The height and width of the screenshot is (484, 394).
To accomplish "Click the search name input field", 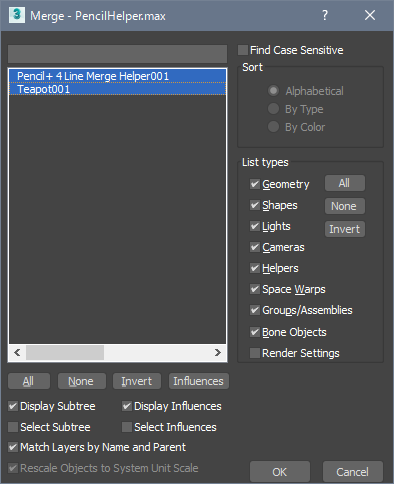I will (x=117, y=54).
